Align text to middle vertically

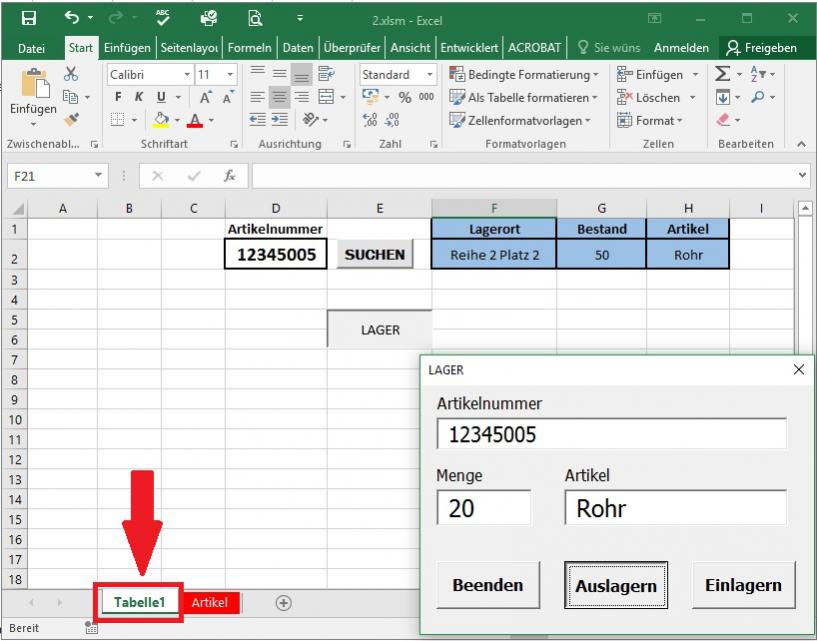click(x=279, y=73)
